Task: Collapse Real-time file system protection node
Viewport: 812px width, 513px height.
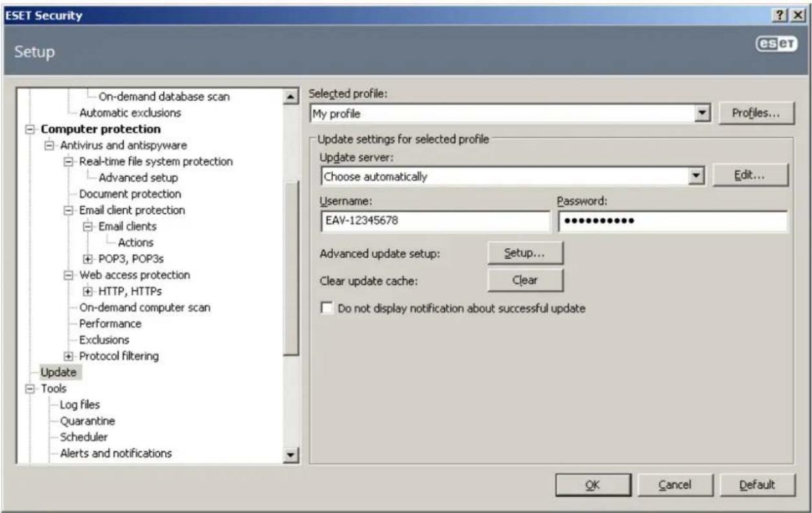Action: pos(67,161)
